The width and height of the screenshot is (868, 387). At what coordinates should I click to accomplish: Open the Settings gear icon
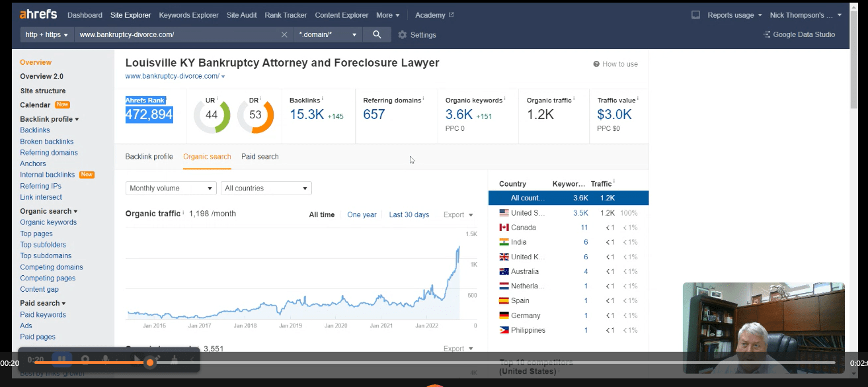click(x=402, y=35)
